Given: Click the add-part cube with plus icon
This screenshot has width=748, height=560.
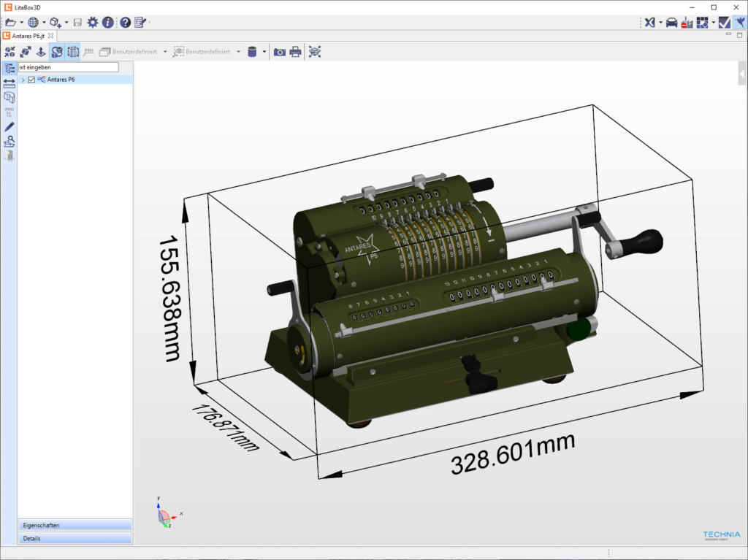Looking at the screenshot, I should [56, 23].
